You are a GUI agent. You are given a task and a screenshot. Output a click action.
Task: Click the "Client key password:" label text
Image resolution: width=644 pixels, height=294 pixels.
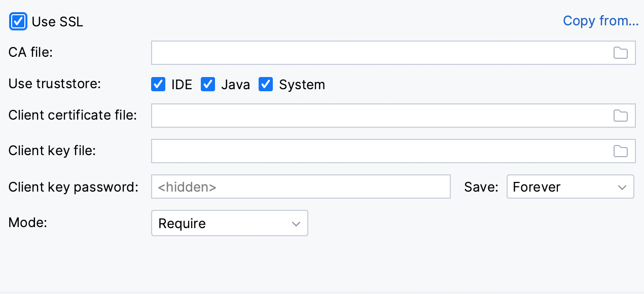[73, 187]
